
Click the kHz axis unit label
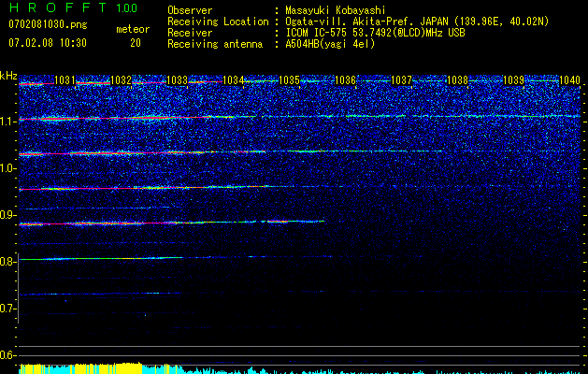[x=8, y=76]
